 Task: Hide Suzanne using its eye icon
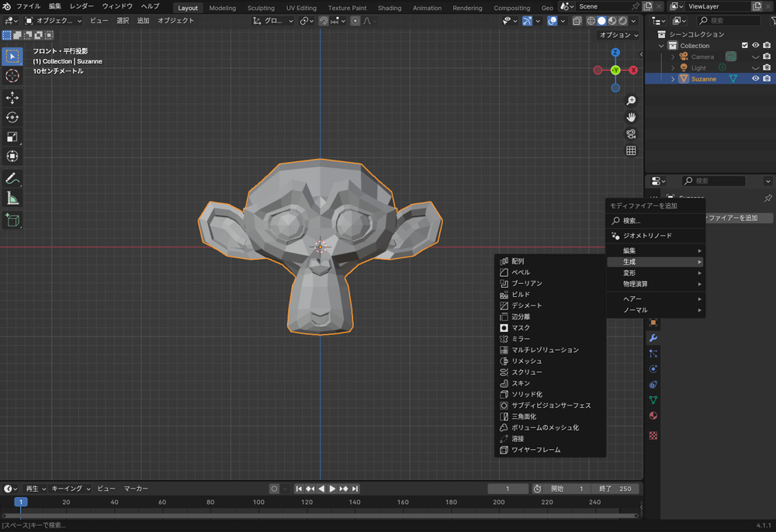755,78
